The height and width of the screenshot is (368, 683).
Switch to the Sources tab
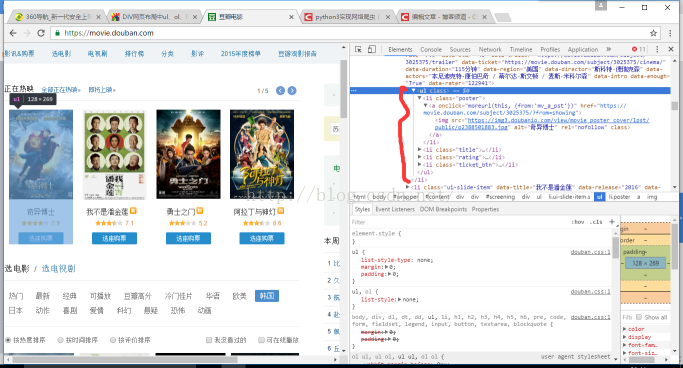pos(460,50)
